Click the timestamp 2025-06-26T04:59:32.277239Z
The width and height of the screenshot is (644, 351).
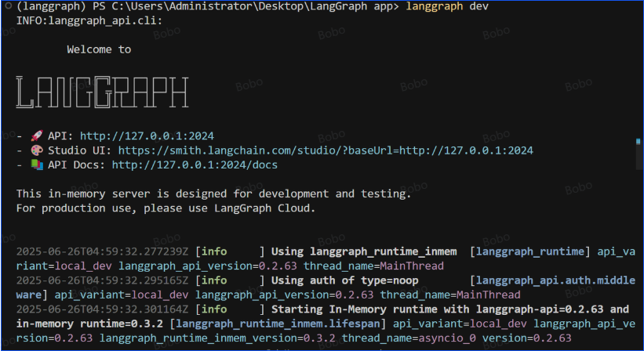coord(102,251)
